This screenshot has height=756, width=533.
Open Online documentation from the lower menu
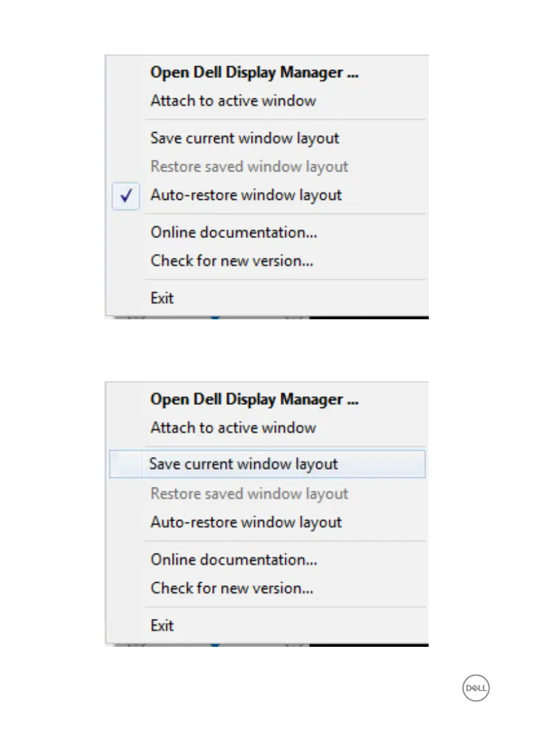[234, 560]
